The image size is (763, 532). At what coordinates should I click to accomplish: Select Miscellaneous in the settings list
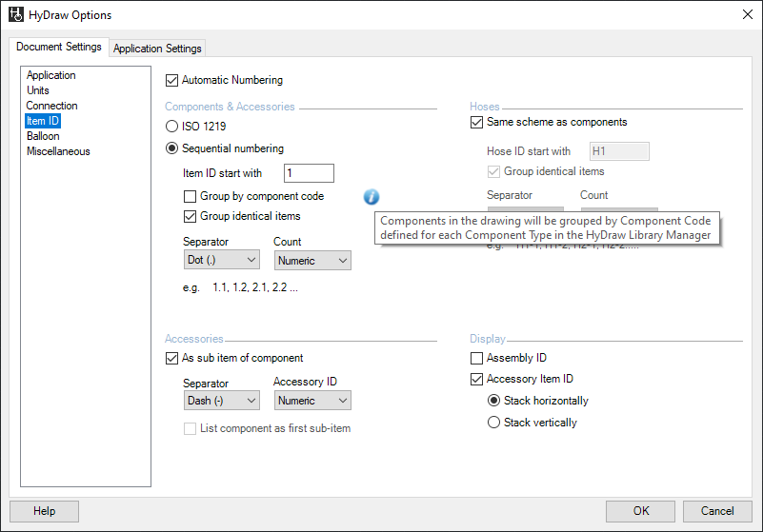click(58, 151)
